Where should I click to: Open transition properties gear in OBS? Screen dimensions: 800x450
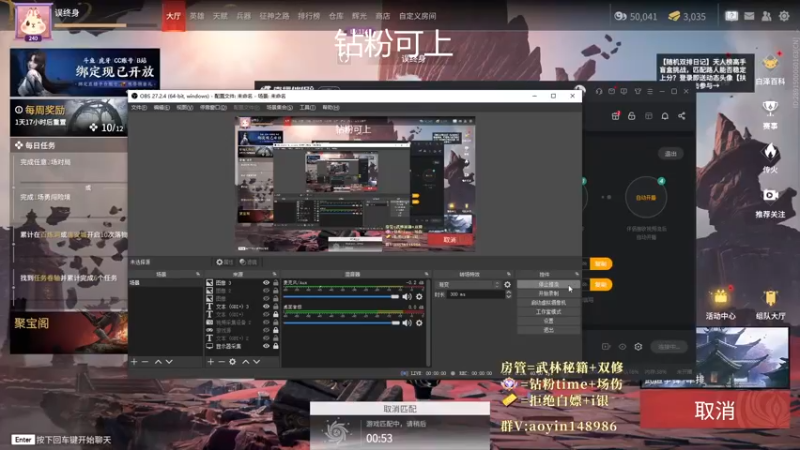[x=507, y=285]
